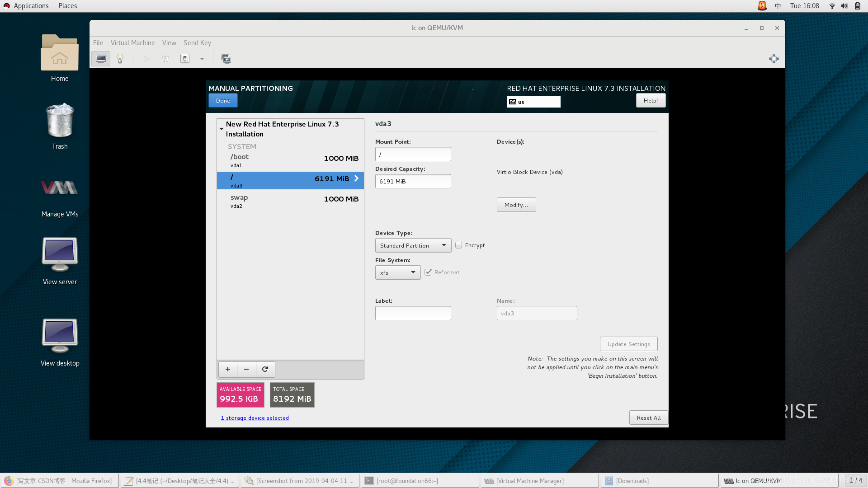Show virtual hardware details lightbulb icon

[120, 59]
